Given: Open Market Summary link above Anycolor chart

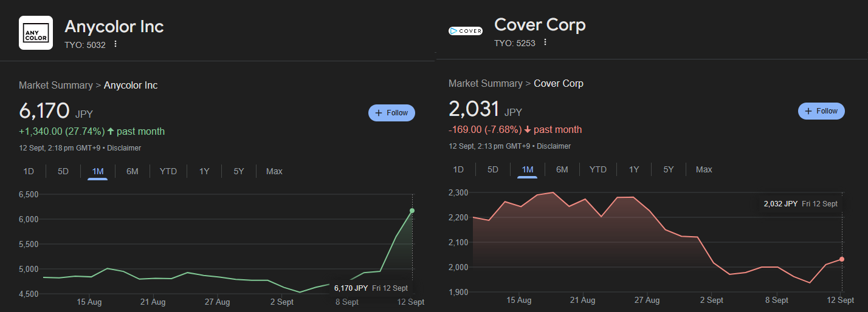Looking at the screenshot, I should (56, 85).
